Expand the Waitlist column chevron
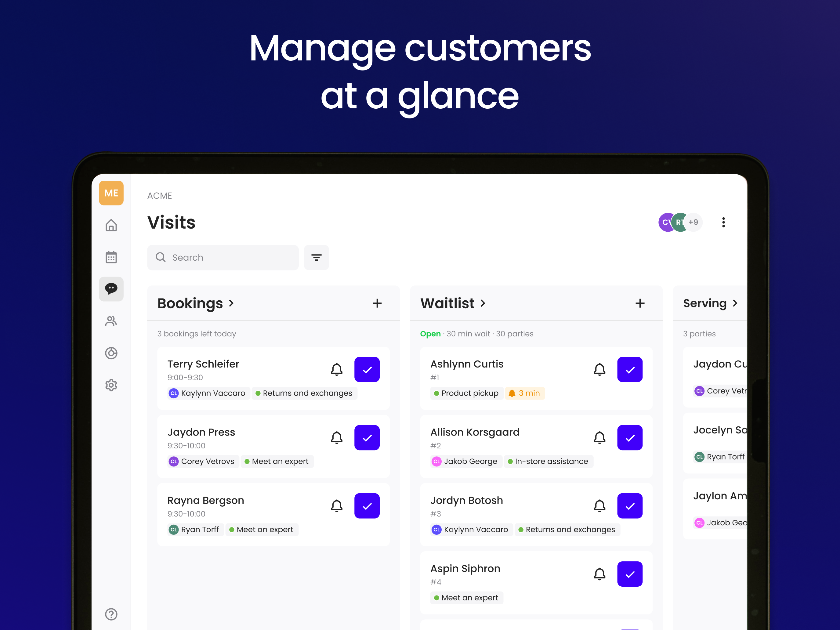The height and width of the screenshot is (630, 840). pos(483,303)
